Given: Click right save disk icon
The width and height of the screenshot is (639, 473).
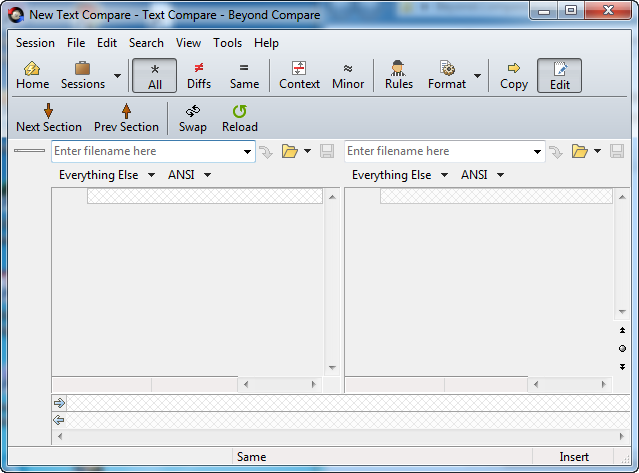Looking at the screenshot, I should 617,151.
